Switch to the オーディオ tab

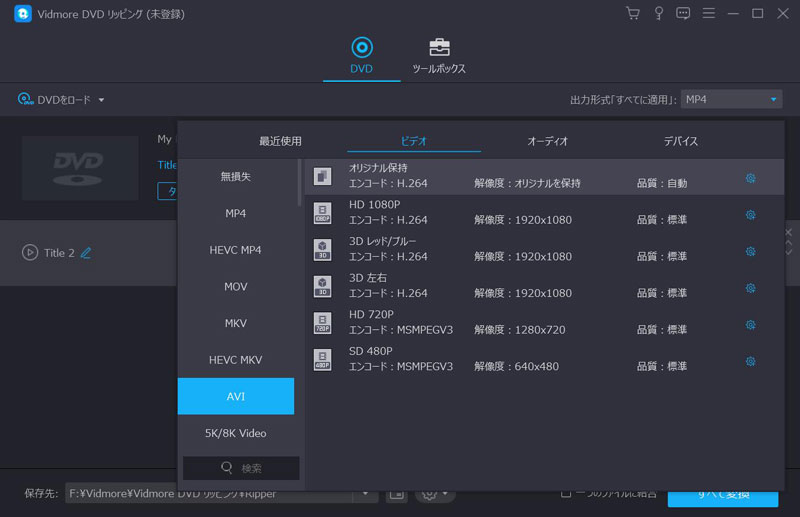pos(547,141)
